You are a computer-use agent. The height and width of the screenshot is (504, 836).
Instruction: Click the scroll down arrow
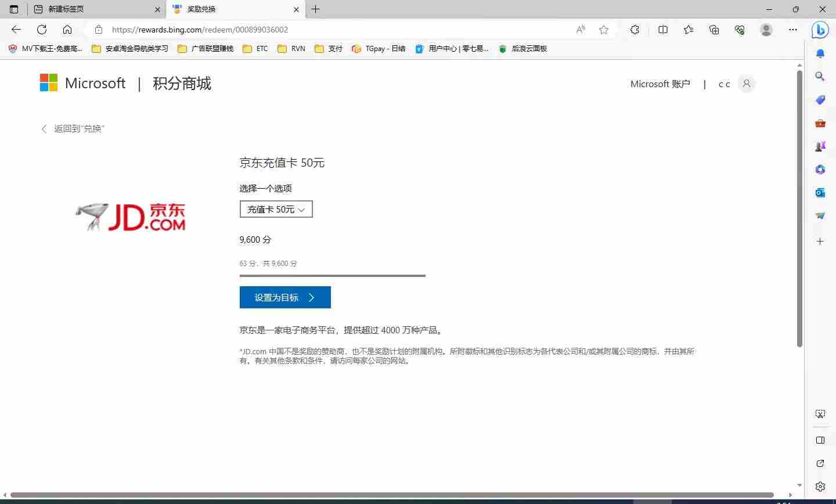tap(799, 485)
